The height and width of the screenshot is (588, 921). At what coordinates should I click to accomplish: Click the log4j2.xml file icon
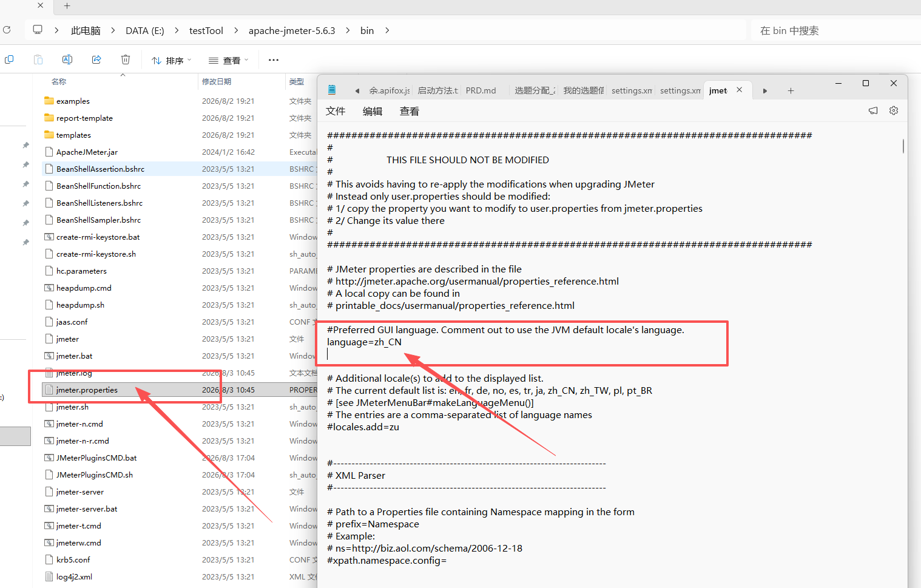click(x=49, y=576)
